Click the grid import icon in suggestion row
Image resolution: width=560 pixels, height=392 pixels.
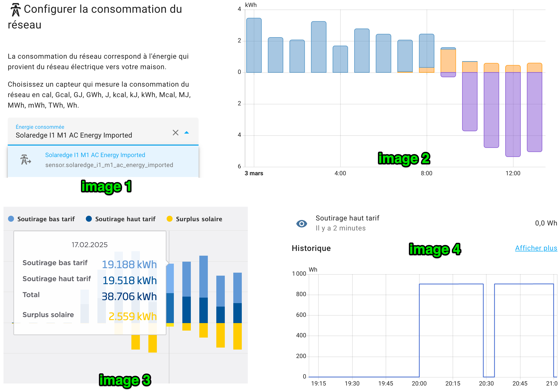pyautogui.click(x=26, y=160)
